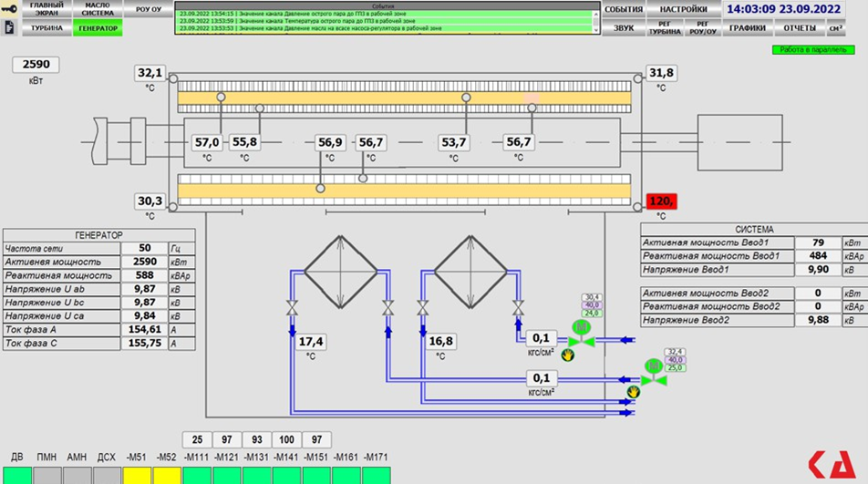Open the ГРАФИКИ charts

[x=747, y=27]
